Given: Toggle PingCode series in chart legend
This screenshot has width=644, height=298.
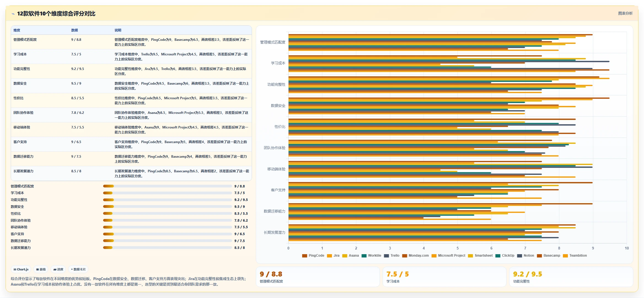Looking at the screenshot, I should pos(313,256).
